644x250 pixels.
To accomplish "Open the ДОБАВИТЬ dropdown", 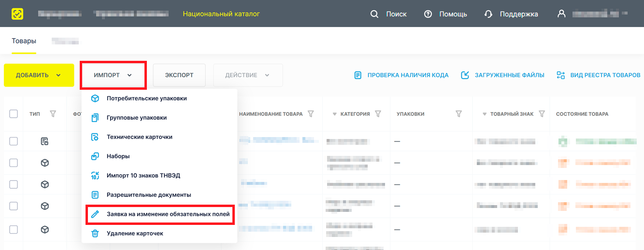I will point(39,75).
